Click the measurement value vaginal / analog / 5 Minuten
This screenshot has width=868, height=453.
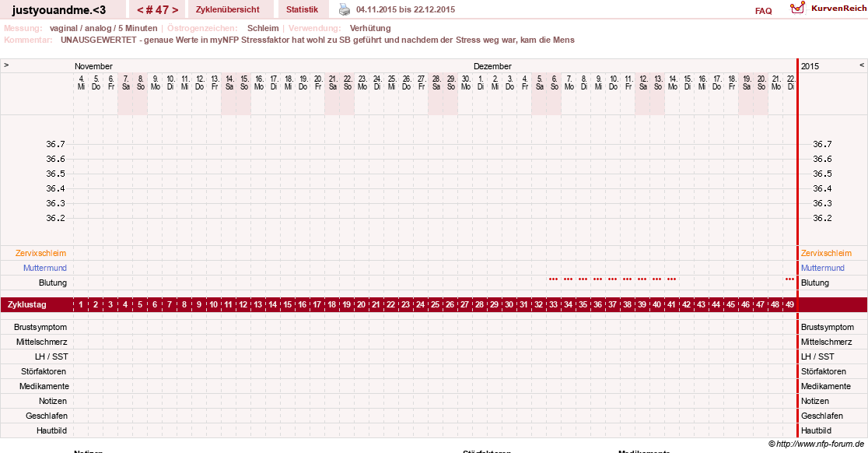[103, 28]
